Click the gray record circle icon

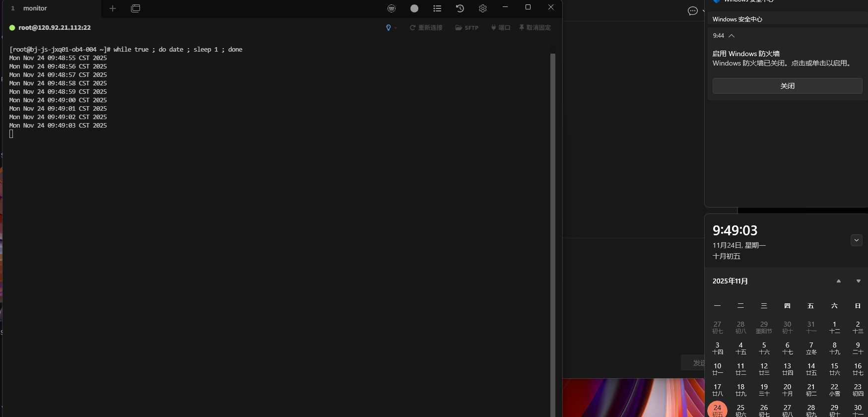pyautogui.click(x=414, y=8)
